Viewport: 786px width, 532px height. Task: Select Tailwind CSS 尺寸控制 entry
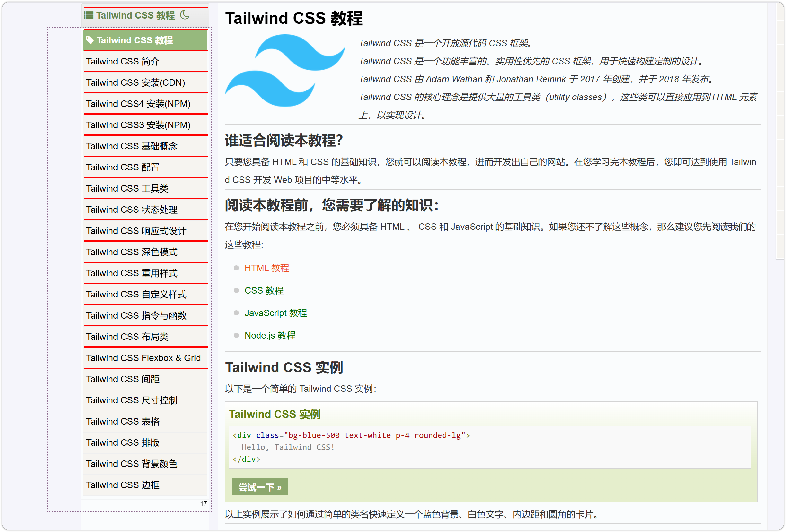(145, 400)
